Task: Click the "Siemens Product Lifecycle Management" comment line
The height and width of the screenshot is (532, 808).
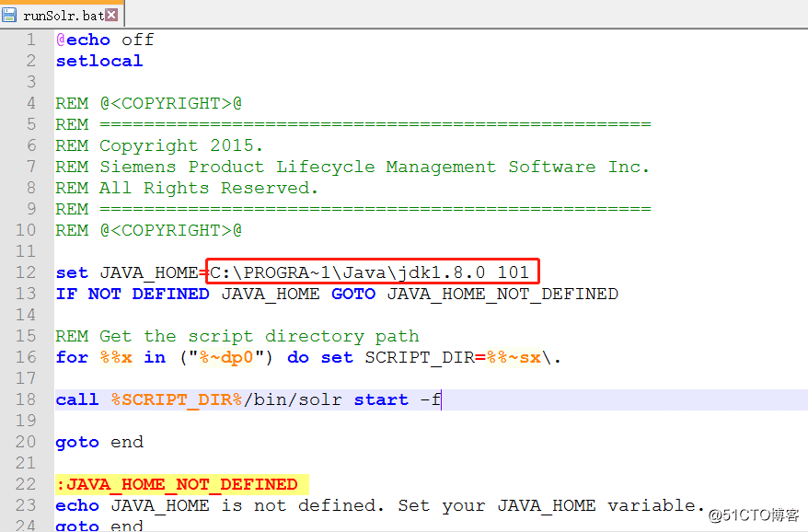Action: (x=352, y=167)
